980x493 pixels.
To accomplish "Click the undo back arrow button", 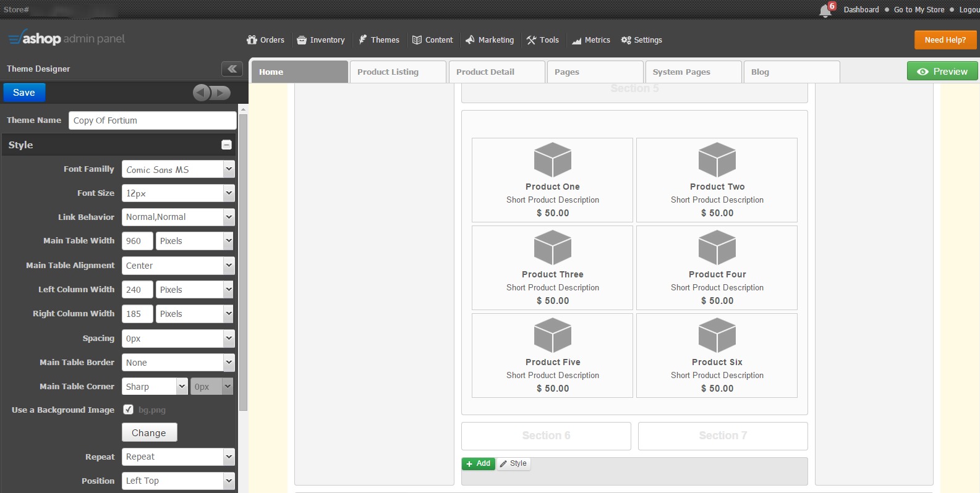I will coord(202,93).
